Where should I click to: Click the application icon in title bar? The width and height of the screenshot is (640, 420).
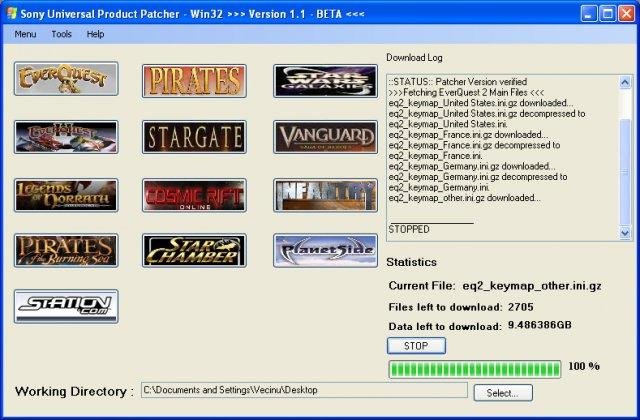[11, 13]
